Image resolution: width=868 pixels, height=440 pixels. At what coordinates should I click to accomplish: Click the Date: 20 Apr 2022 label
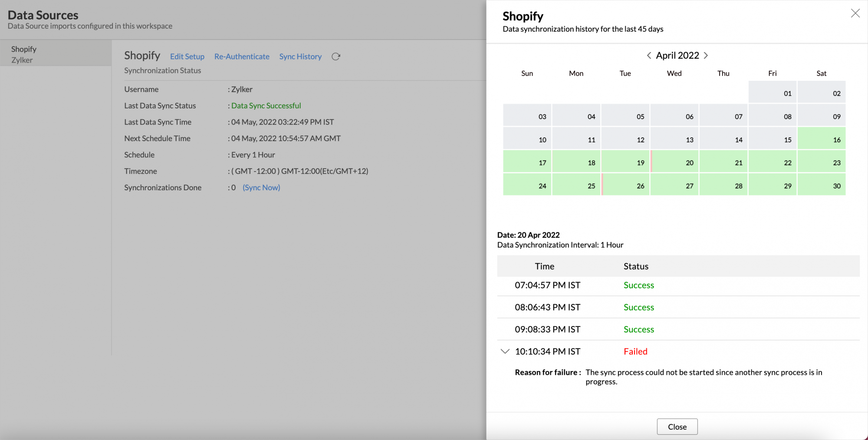click(528, 235)
